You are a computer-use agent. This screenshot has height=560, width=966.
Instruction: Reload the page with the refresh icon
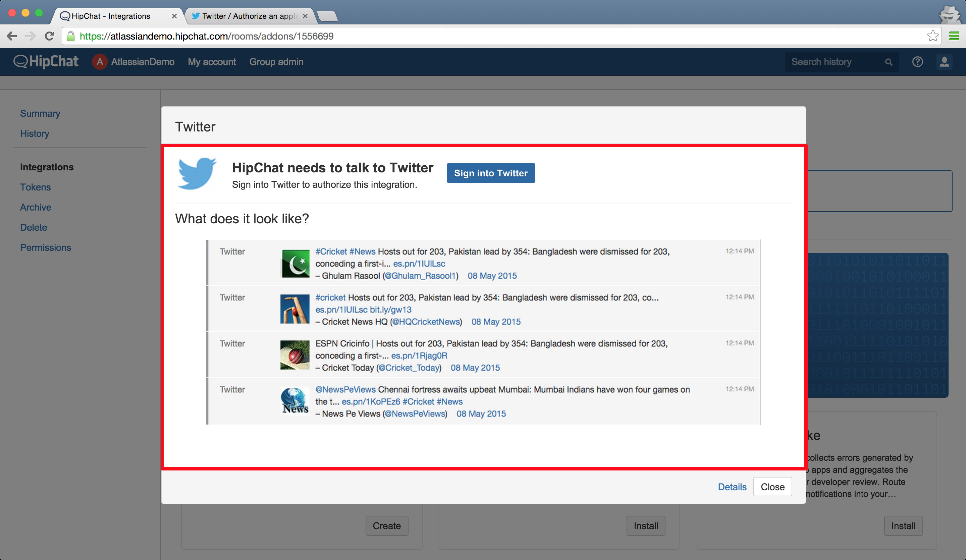click(49, 36)
